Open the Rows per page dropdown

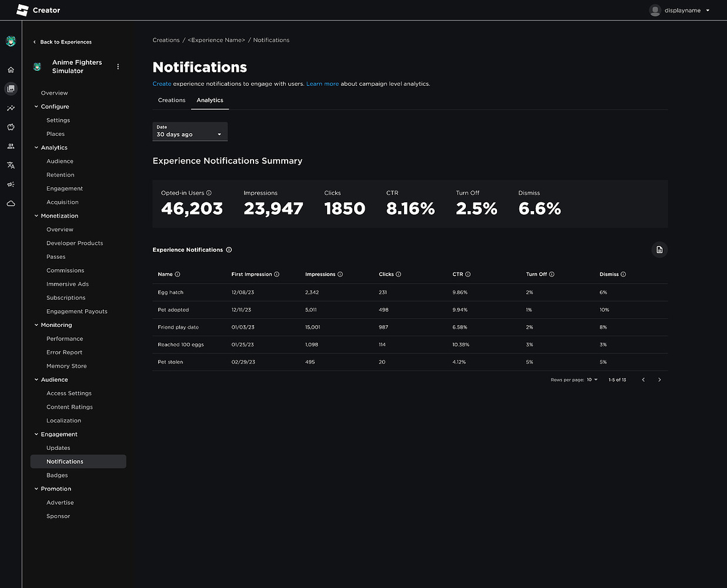point(592,379)
